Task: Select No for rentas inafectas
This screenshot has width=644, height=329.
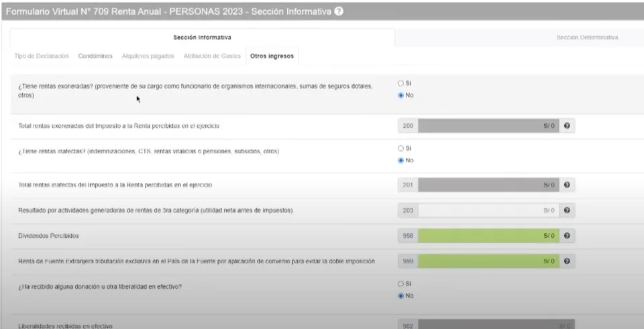Action: click(x=401, y=160)
